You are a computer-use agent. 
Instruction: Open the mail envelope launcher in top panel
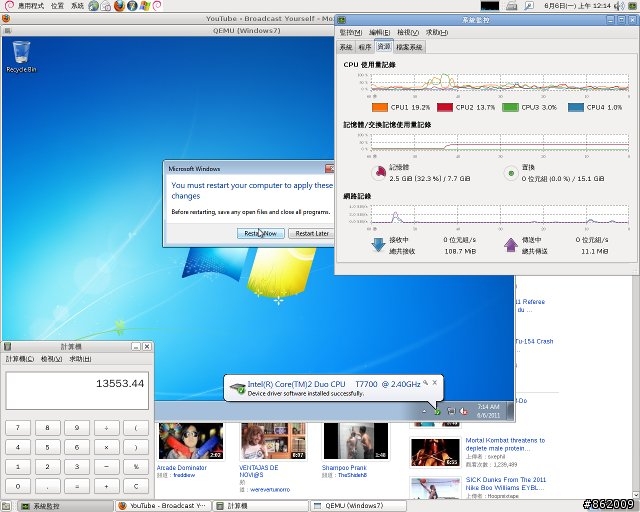coord(106,6)
